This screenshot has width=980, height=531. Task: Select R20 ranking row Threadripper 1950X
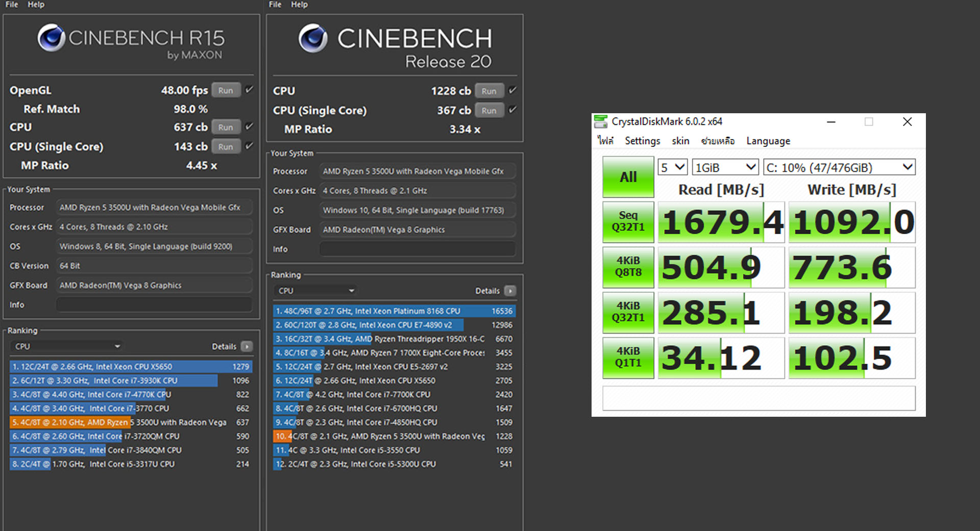point(395,339)
